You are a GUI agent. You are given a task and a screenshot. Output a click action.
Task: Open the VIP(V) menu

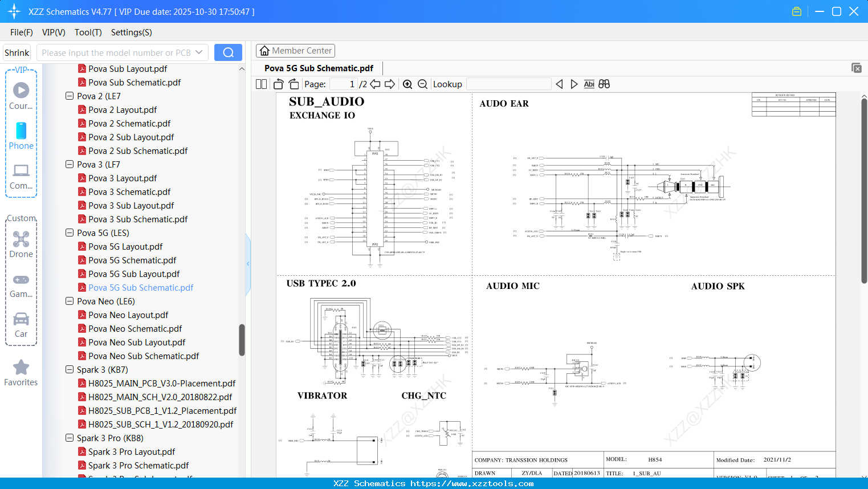pyautogui.click(x=53, y=32)
